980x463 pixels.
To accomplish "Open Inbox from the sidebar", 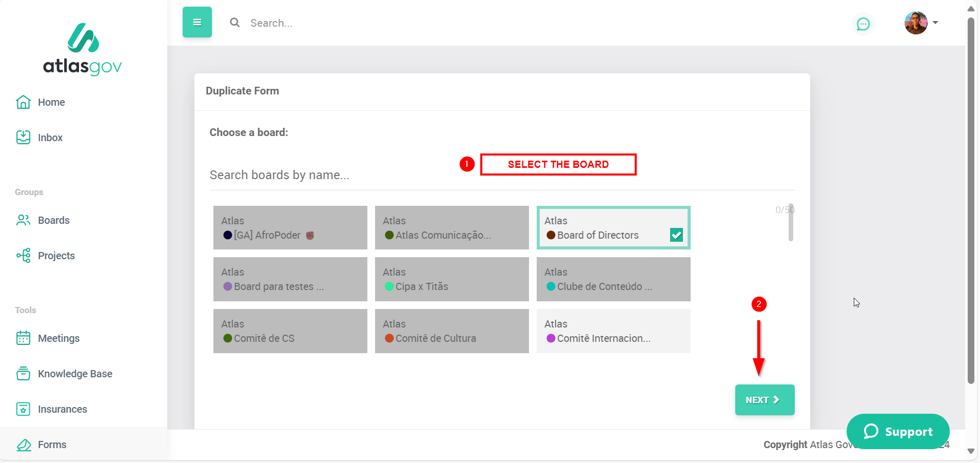I will pyautogui.click(x=50, y=138).
